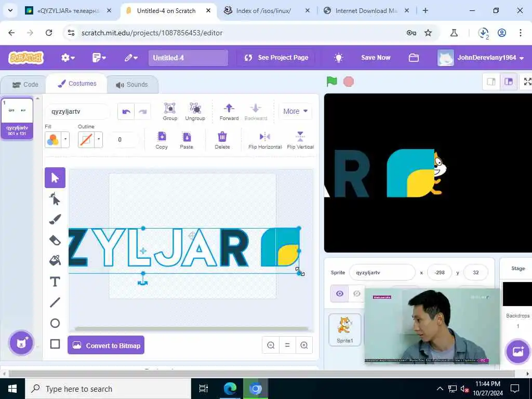532x399 pixels.
Task: Copy the selected shape
Action: [162, 140]
